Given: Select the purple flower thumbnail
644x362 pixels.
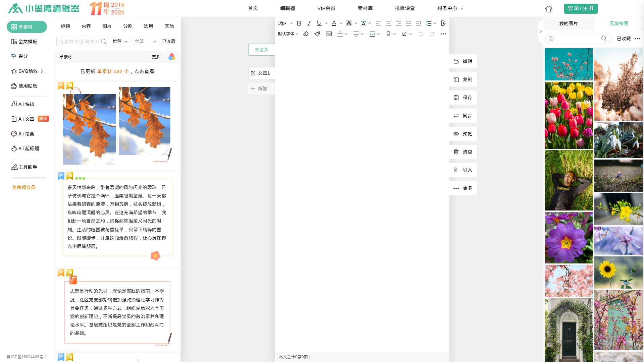Looking at the screenshot, I should click(x=569, y=237).
